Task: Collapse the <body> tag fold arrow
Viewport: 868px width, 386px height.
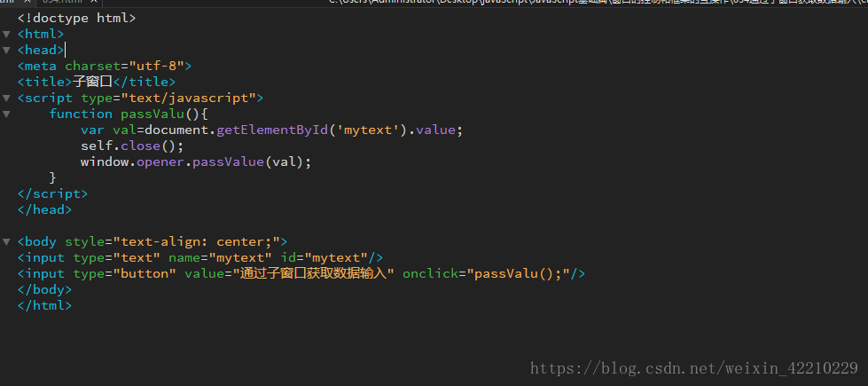Action: (x=6, y=242)
